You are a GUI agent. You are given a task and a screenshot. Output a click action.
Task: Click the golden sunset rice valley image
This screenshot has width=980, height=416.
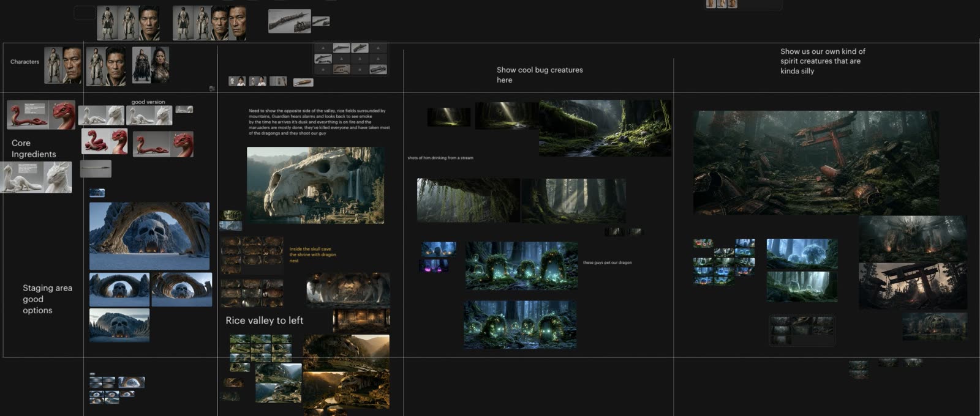click(x=346, y=390)
